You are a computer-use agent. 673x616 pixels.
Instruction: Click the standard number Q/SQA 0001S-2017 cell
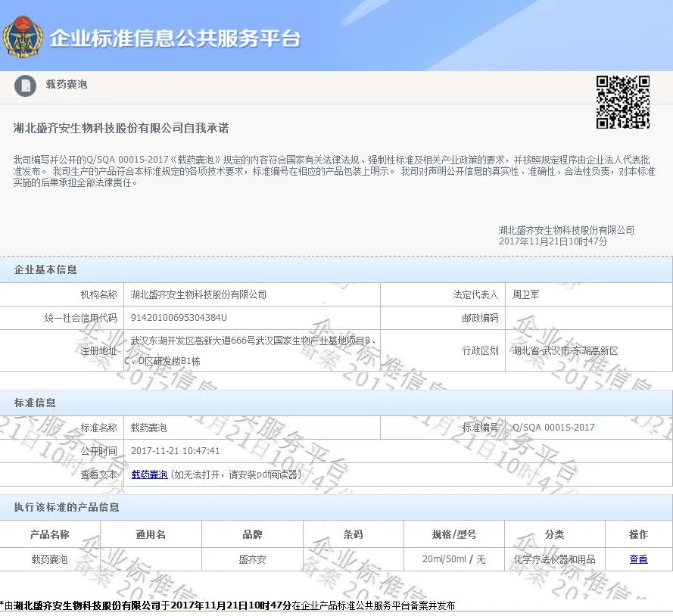pos(553,428)
